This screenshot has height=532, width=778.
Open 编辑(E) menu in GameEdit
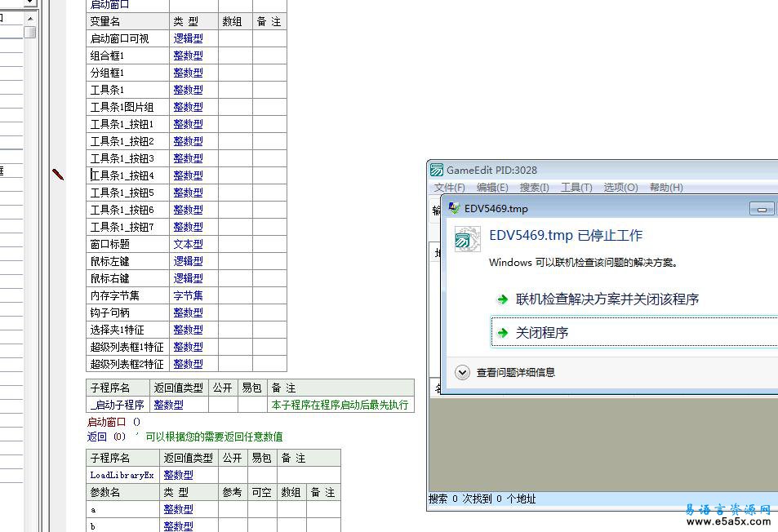[x=492, y=188]
